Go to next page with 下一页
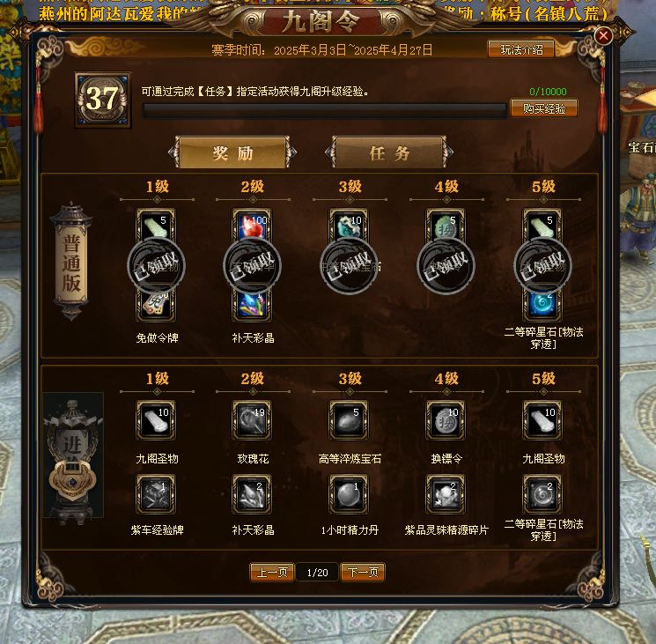This screenshot has height=644, width=656. [363, 572]
